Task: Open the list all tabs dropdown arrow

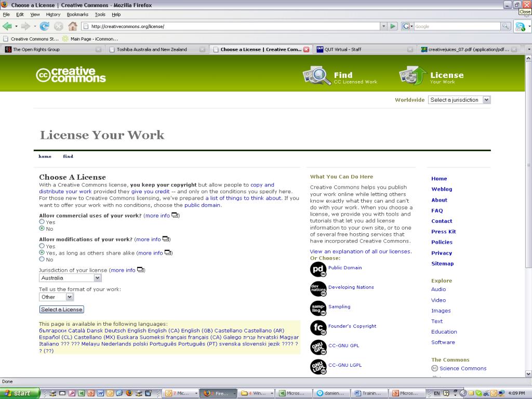Action: pyautogui.click(x=528, y=49)
